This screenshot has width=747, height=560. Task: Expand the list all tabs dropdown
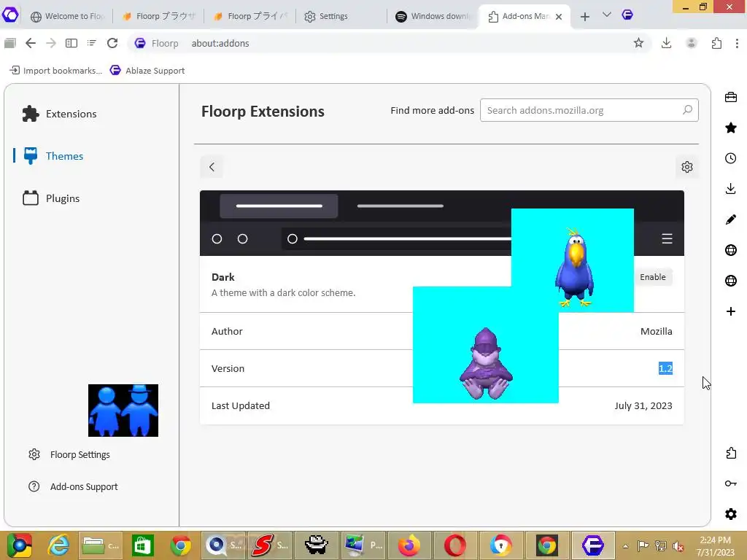click(x=606, y=15)
